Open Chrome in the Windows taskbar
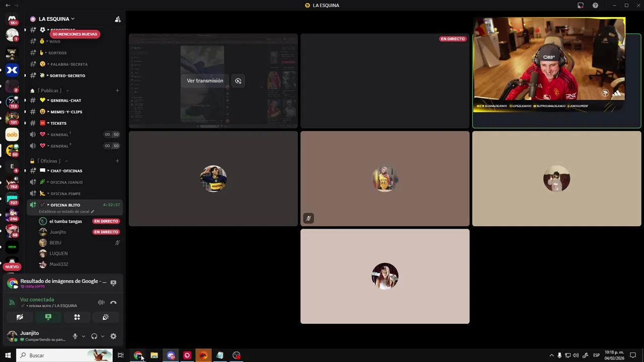644x362 pixels. pyautogui.click(x=138, y=355)
